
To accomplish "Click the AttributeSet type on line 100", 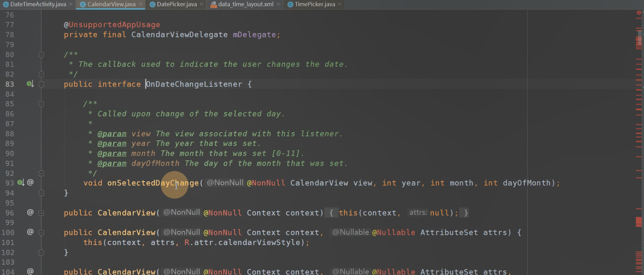I will click(449, 232).
